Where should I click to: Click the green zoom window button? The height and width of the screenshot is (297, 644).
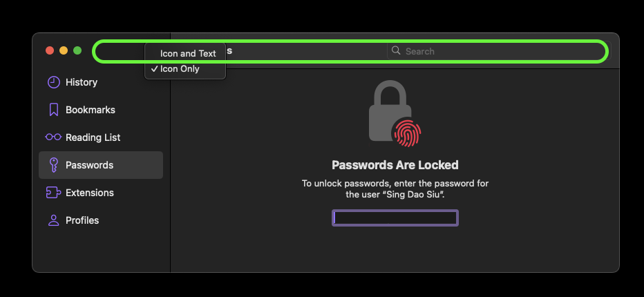[x=77, y=50]
